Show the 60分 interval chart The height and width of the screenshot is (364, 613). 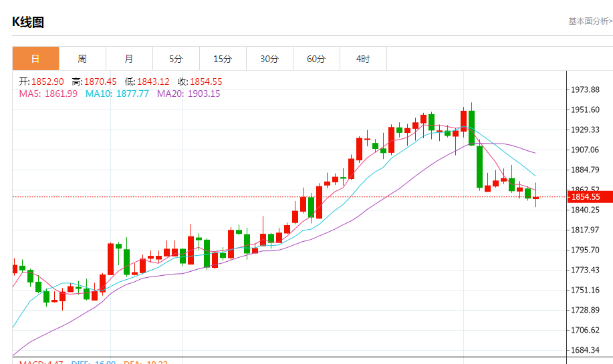point(316,59)
